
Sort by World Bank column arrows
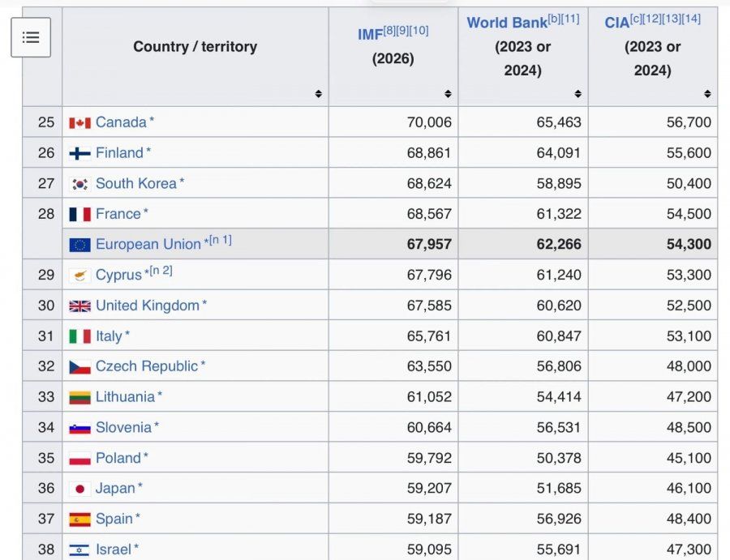(x=578, y=93)
